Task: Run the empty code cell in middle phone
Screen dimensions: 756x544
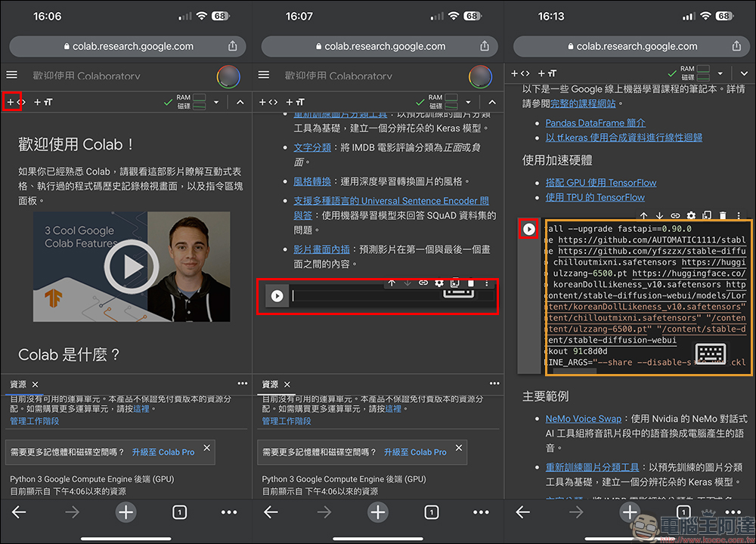Action: [277, 295]
